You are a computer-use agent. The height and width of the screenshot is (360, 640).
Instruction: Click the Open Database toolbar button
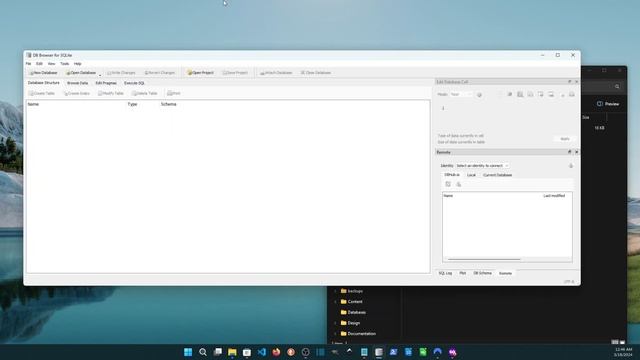click(x=81, y=73)
